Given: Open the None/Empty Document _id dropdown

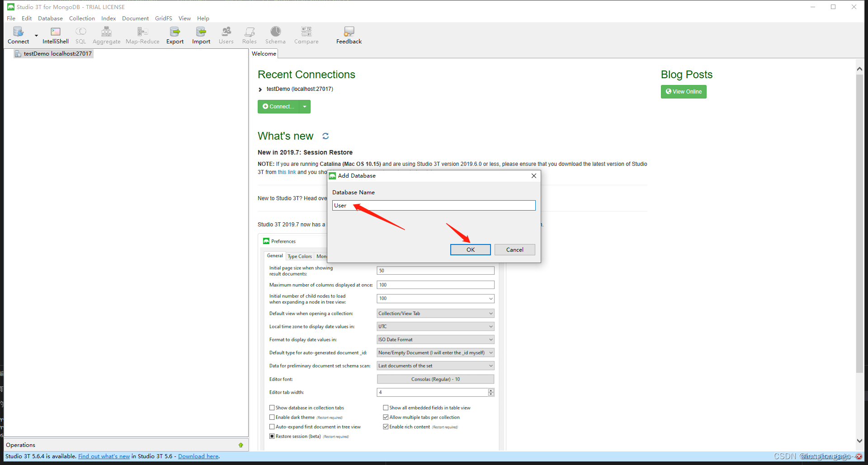Looking at the screenshot, I should 435,353.
